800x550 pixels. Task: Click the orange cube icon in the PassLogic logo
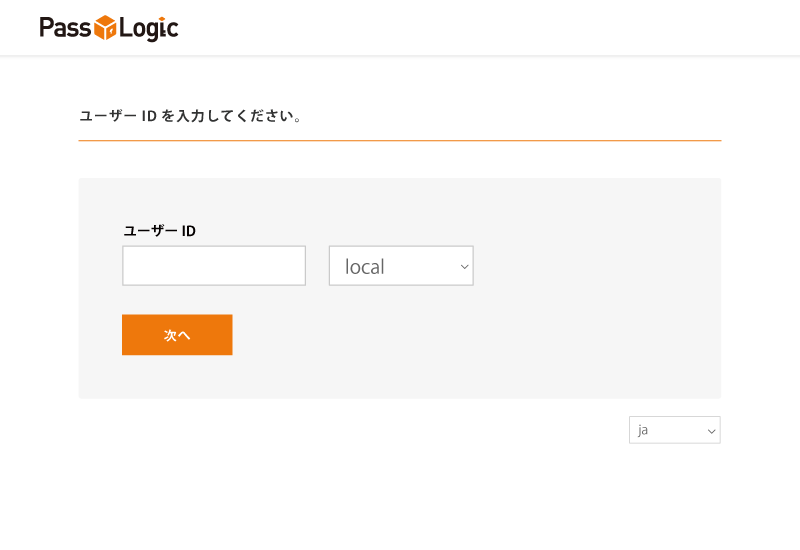pos(105,28)
